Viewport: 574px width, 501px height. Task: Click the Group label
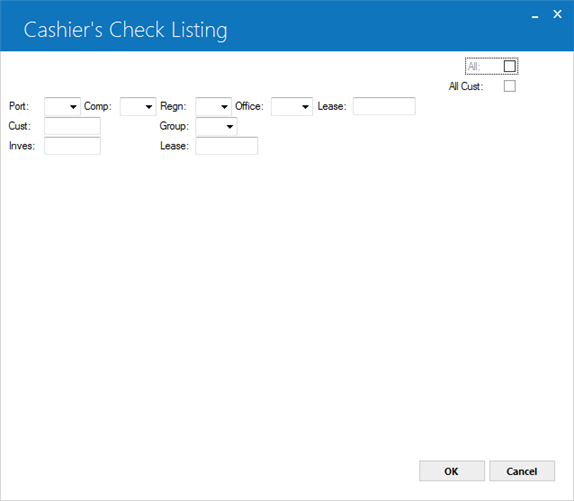point(174,126)
